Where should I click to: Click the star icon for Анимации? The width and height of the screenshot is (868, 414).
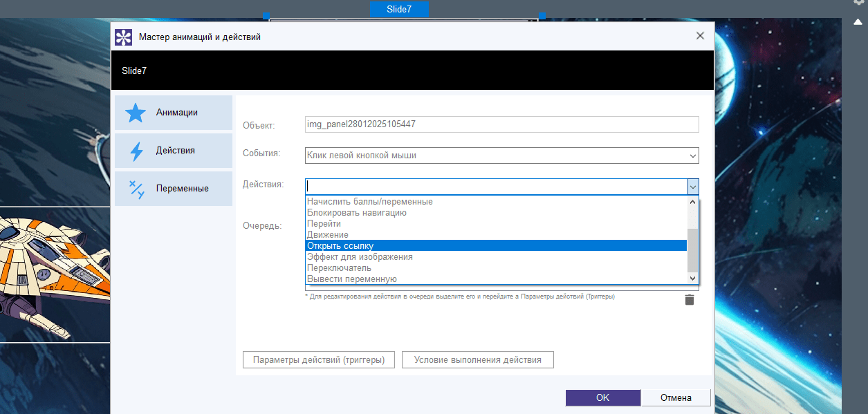click(x=135, y=113)
